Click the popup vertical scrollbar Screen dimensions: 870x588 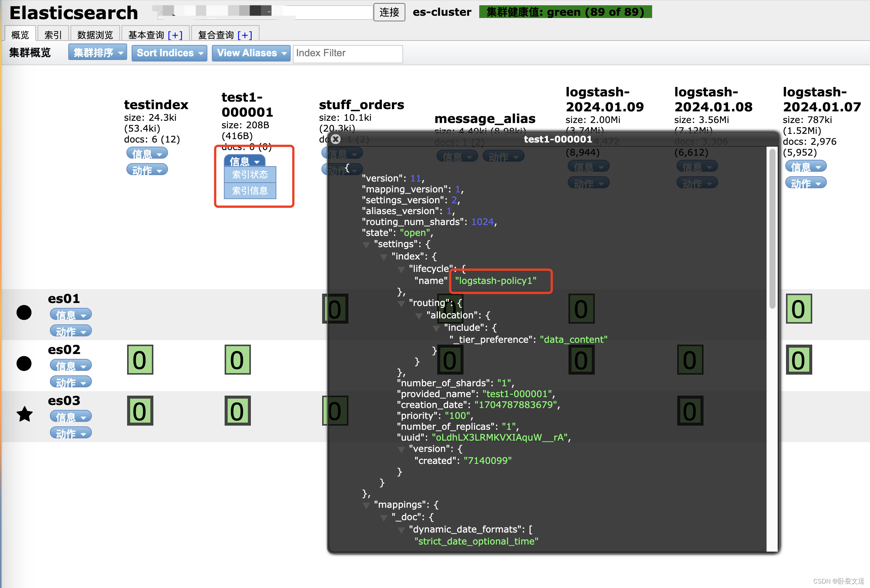click(x=772, y=229)
